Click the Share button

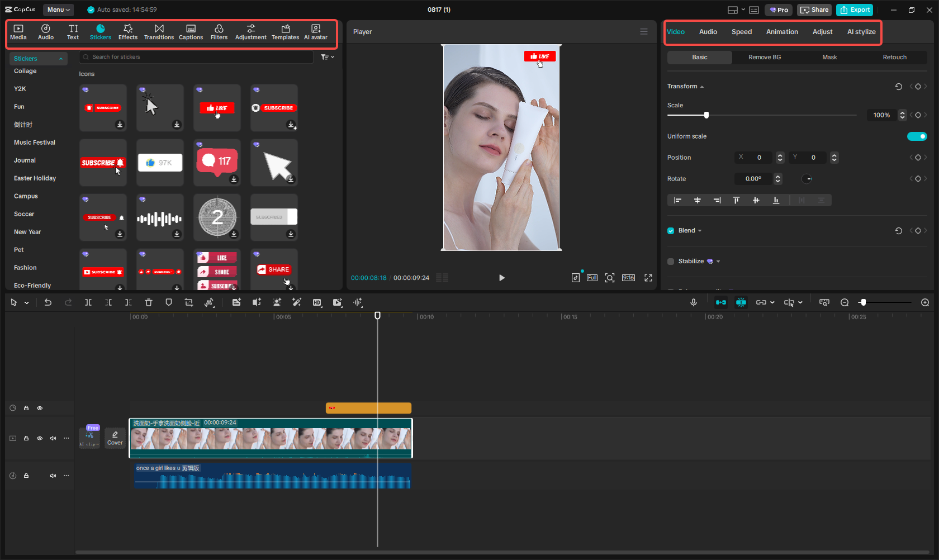pos(814,10)
